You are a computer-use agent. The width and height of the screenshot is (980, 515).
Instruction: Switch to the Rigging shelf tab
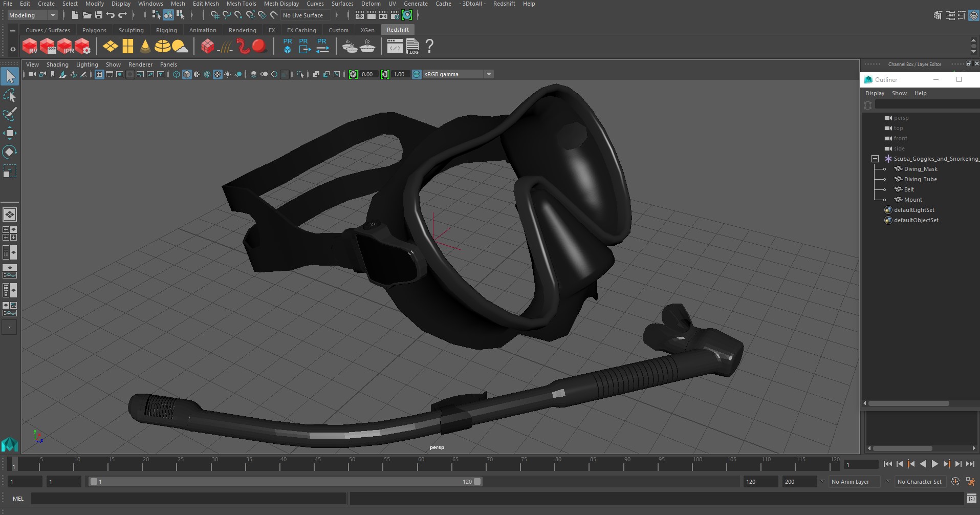tap(166, 30)
